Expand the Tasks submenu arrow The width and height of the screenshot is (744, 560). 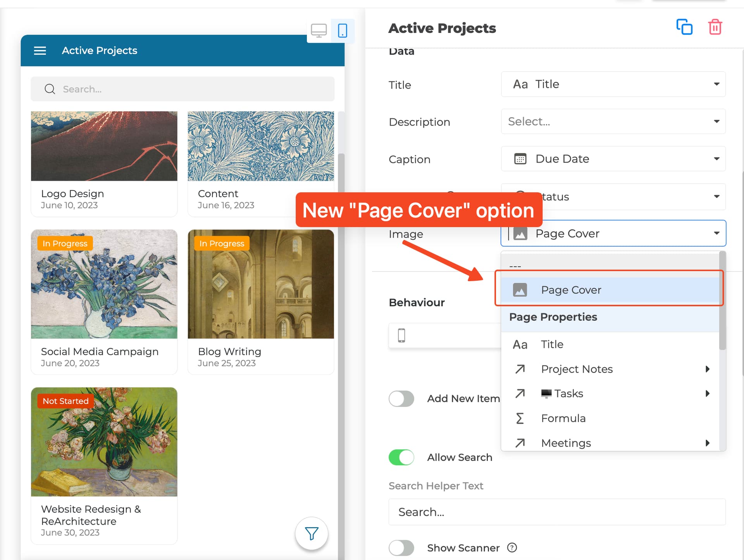tap(708, 393)
